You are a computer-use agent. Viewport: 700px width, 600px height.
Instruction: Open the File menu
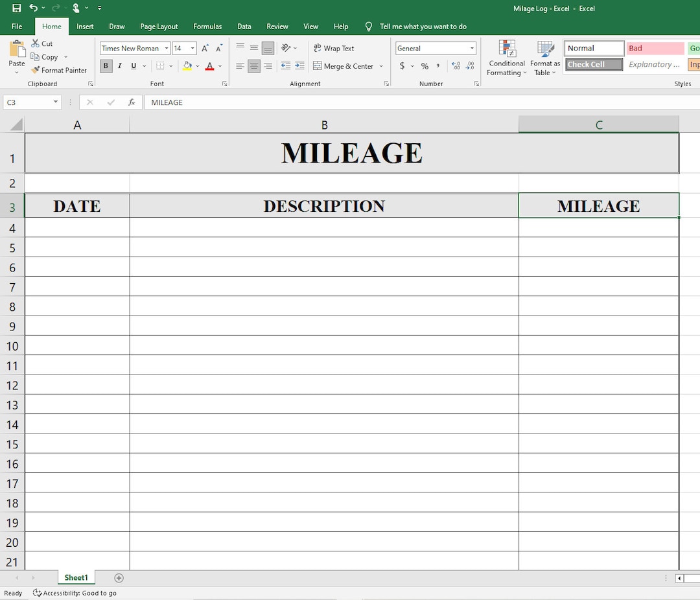16,27
